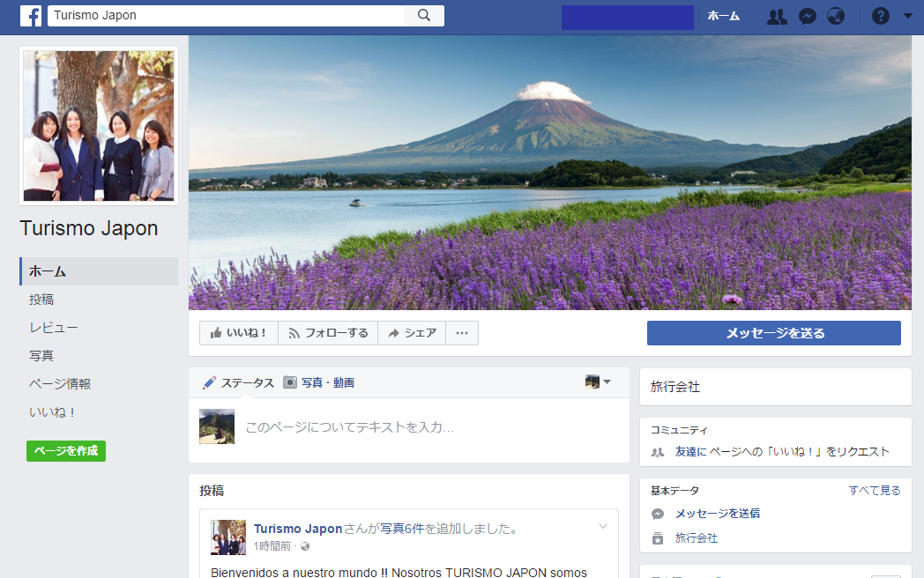Click the friends icon in コミュニティ section
Screen dimensions: 924x578
(x=658, y=453)
